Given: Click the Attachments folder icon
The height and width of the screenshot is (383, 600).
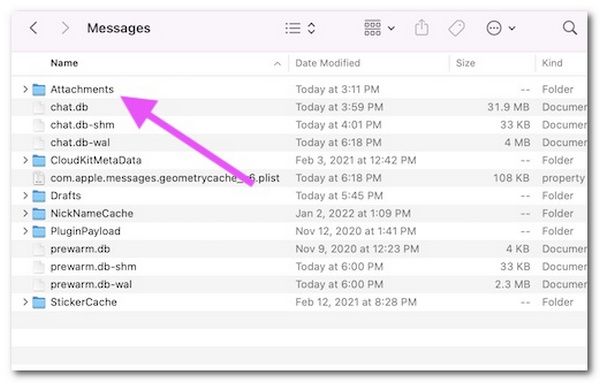Looking at the screenshot, I should click(39, 90).
